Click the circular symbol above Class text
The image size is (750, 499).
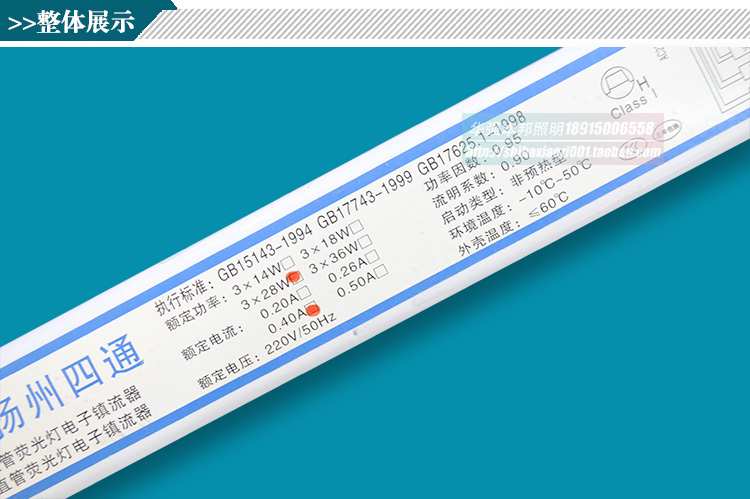coord(618,83)
